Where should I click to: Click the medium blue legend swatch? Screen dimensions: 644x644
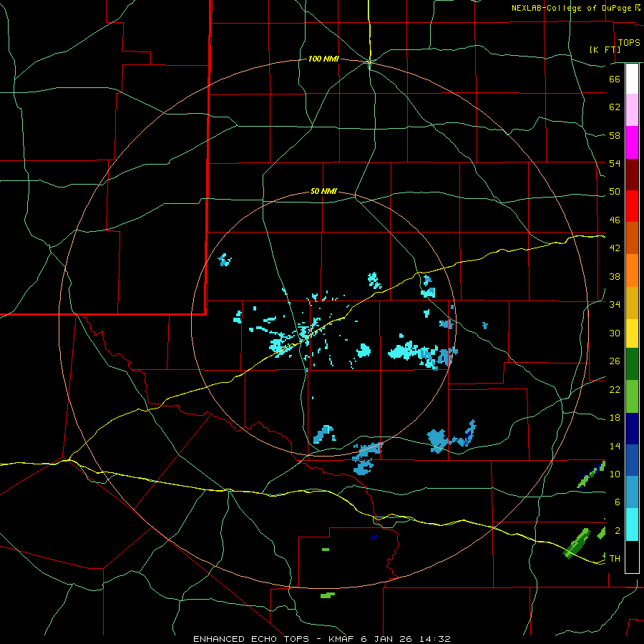point(632,460)
